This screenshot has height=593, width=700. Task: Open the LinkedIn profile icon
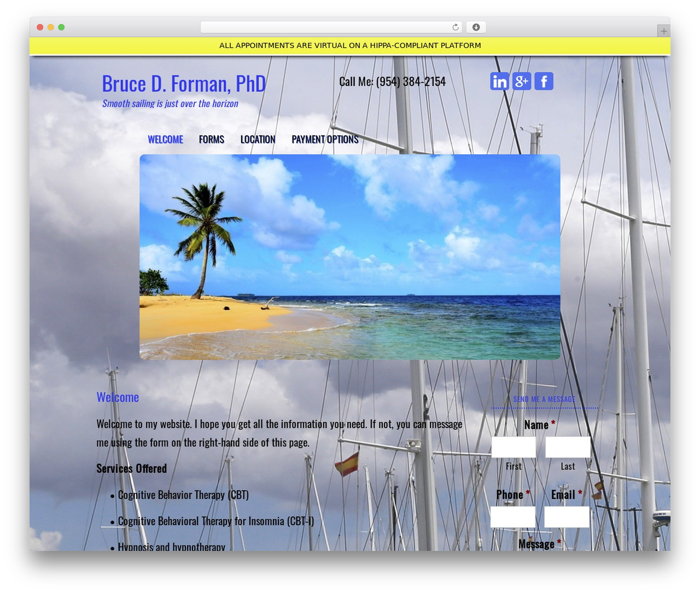click(499, 81)
